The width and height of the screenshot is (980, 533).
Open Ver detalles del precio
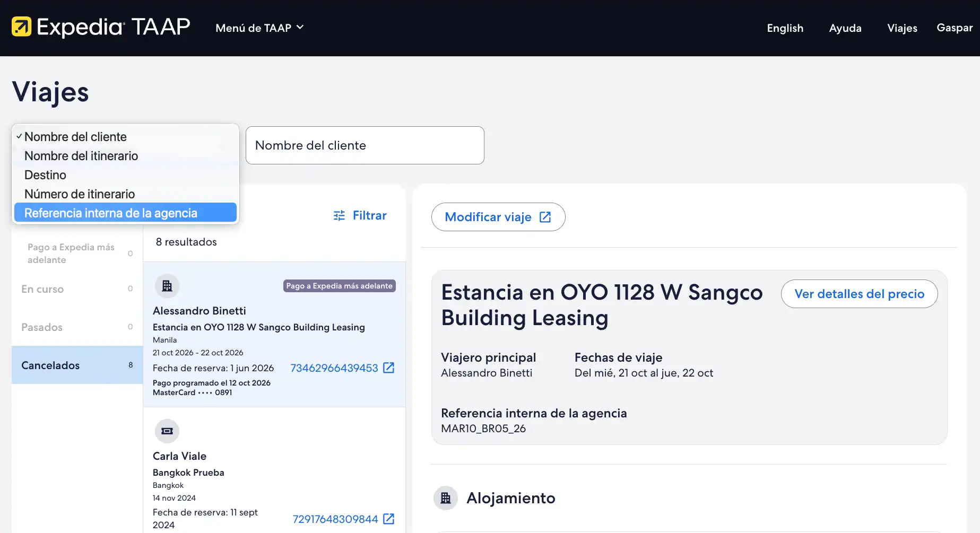pos(859,294)
